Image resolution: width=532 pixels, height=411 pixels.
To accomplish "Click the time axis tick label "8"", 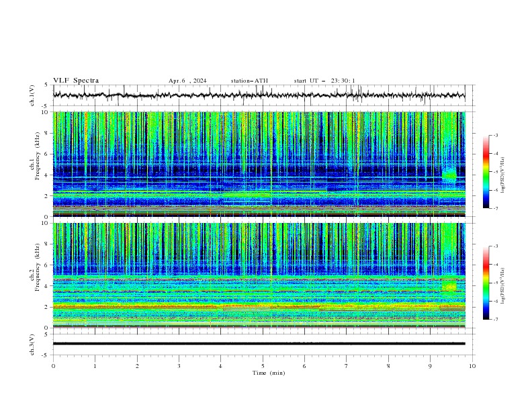I will (388, 366).
